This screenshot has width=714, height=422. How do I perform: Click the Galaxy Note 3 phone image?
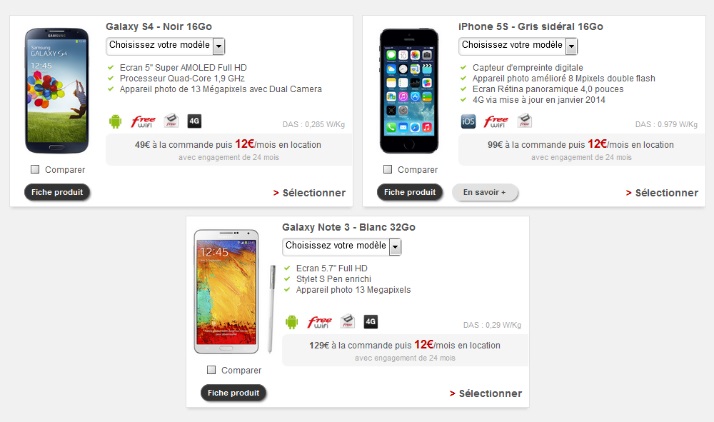[x=235, y=292]
